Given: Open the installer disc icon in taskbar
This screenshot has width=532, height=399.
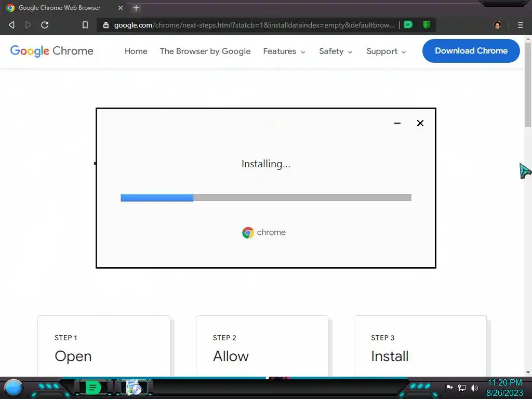Looking at the screenshot, I should (x=135, y=388).
